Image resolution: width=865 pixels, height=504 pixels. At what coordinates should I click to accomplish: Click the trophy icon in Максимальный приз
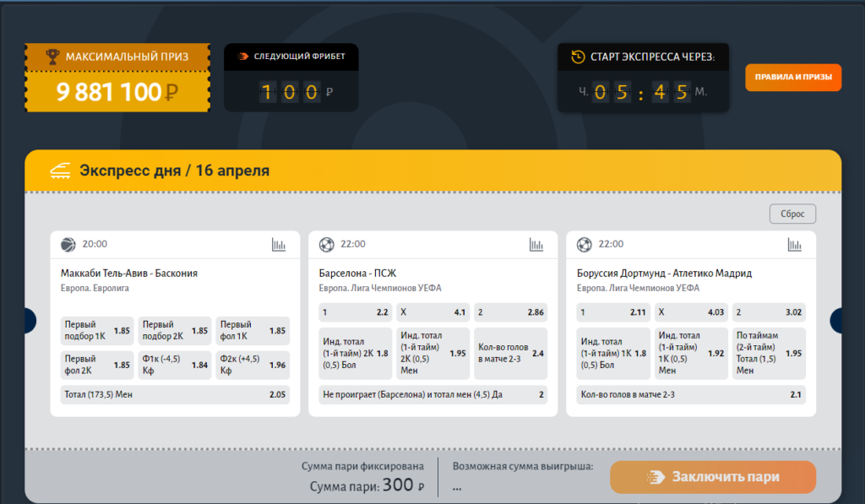coord(52,57)
